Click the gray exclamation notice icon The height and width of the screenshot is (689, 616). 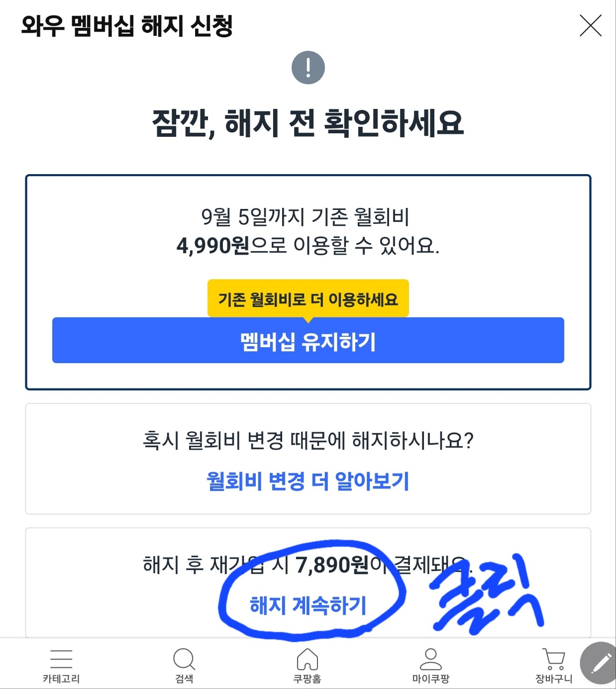coord(308,66)
